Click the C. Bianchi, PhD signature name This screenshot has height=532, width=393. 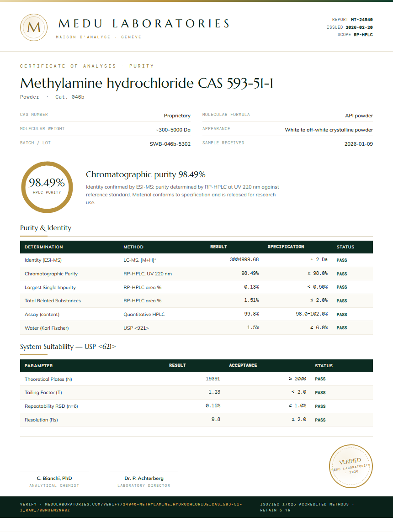(x=54, y=479)
